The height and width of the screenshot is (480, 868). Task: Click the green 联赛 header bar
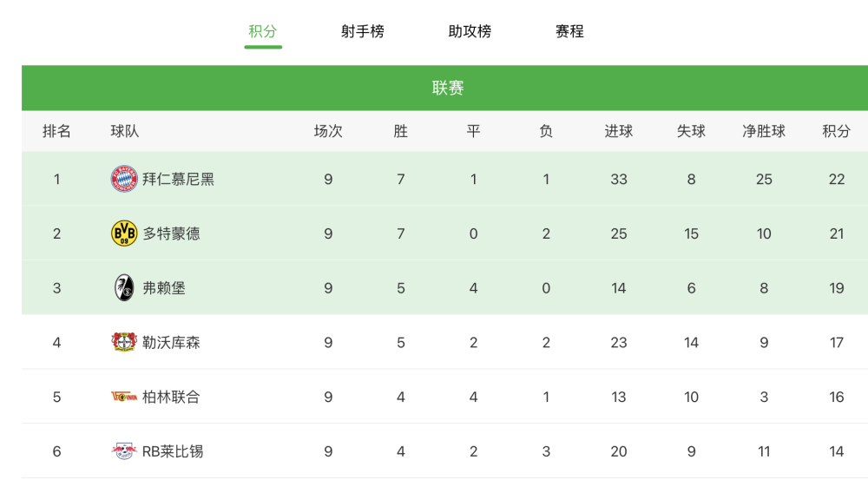tap(445, 88)
